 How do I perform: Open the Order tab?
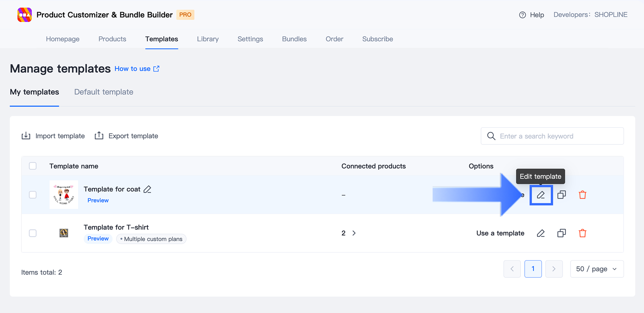335,39
